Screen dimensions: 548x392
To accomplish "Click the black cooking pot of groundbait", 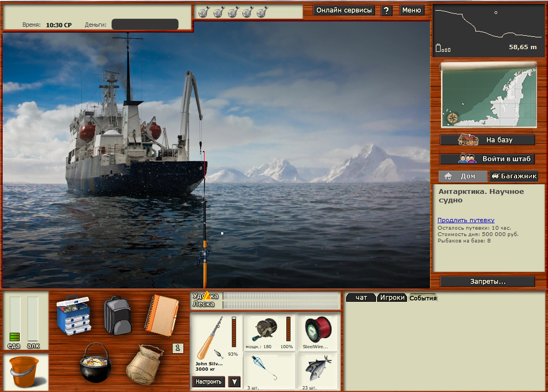I will coord(98,363).
